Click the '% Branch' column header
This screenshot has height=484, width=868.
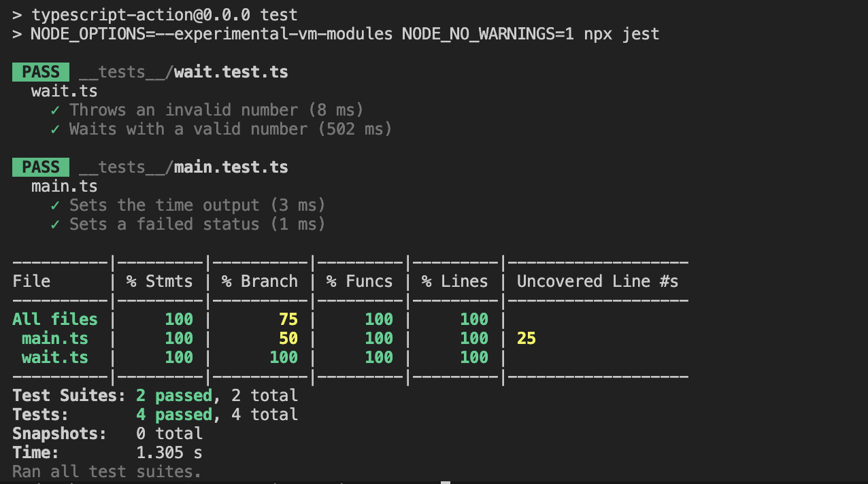point(259,281)
